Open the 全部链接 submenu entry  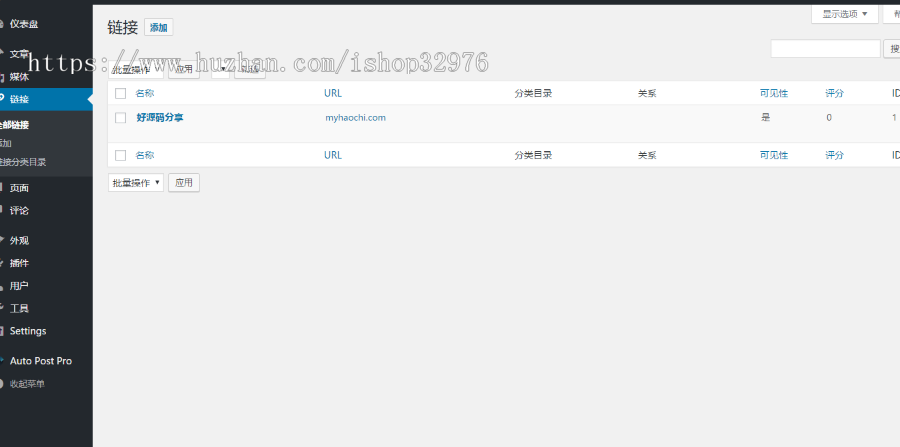click(x=14, y=125)
